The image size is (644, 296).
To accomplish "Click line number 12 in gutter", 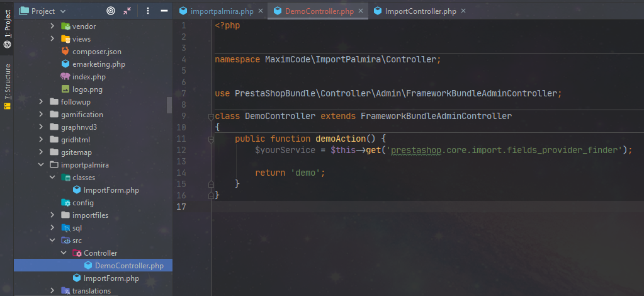I will click(x=181, y=150).
